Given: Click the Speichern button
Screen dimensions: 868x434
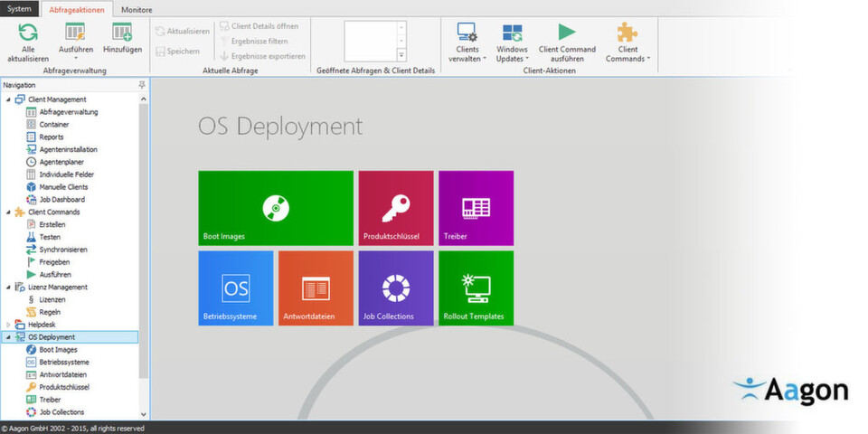Looking at the screenshot, I should [178, 51].
